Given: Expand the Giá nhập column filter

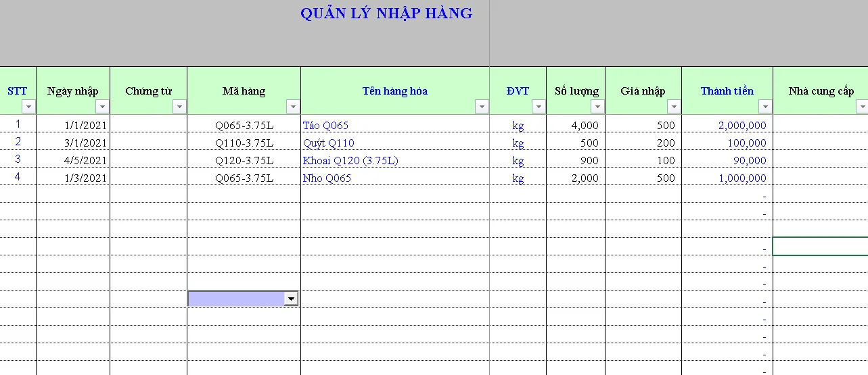Looking at the screenshot, I should click(x=674, y=107).
